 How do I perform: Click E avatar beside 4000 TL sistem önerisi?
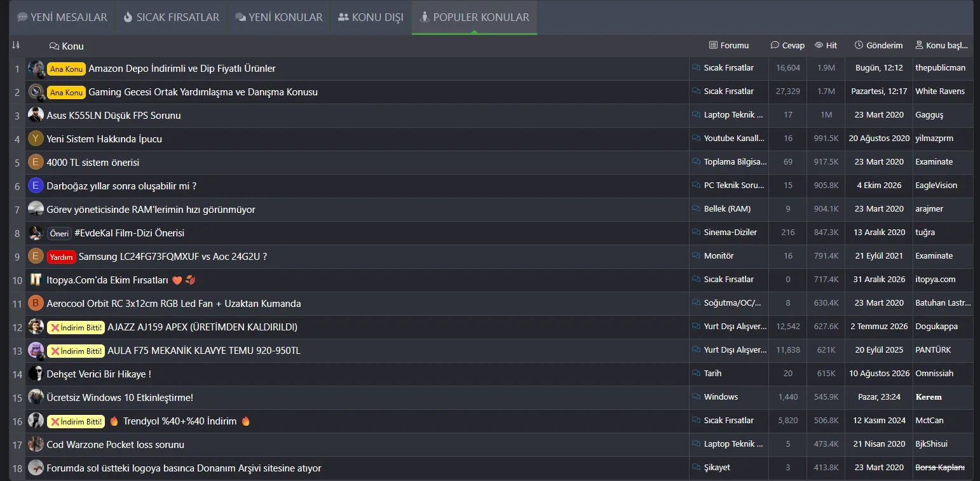36,162
